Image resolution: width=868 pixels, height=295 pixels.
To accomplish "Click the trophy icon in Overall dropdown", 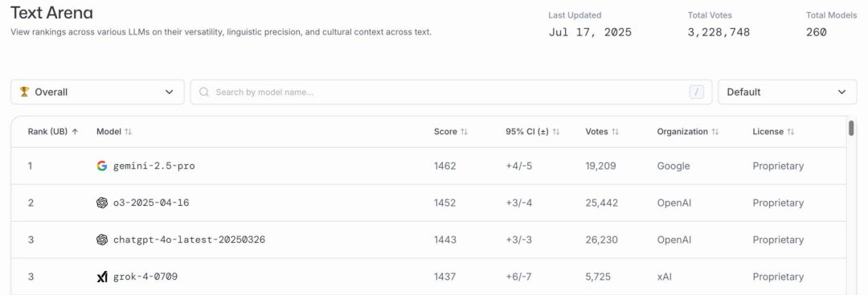I will click(x=24, y=92).
